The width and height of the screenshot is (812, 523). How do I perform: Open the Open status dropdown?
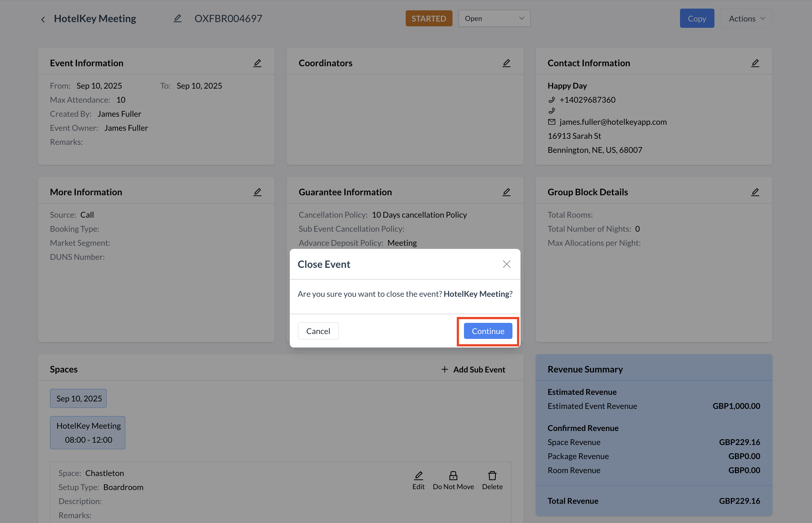pos(494,18)
